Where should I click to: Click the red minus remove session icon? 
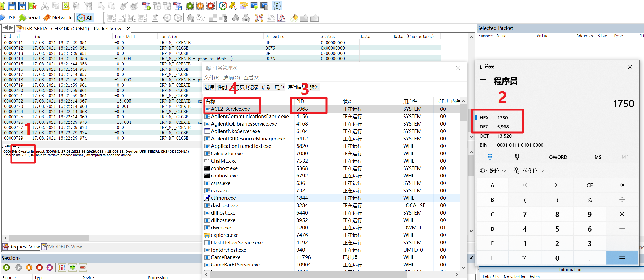83,268
